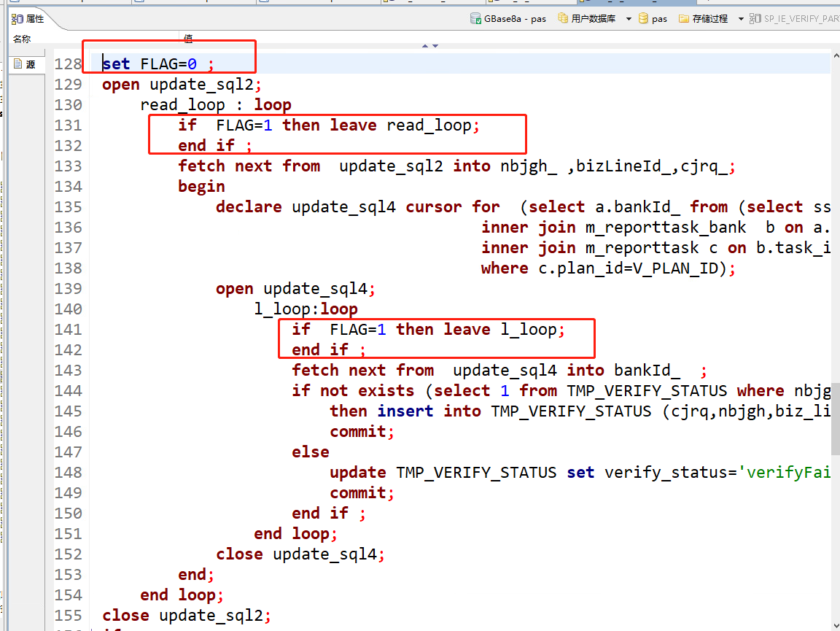Click the down sash arrow above editor

(x=435, y=45)
